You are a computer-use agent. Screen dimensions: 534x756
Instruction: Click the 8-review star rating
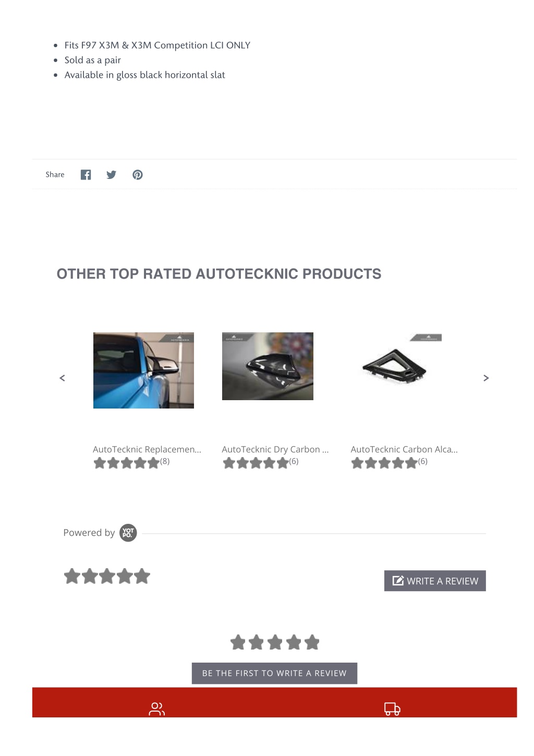(131, 462)
